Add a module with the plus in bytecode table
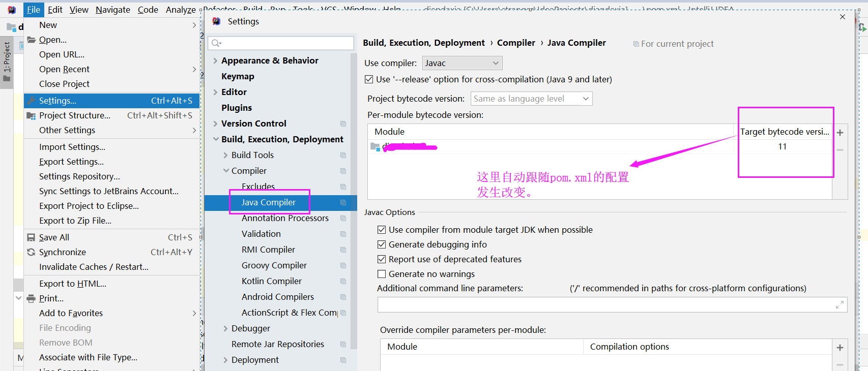The image size is (868, 371). pyautogui.click(x=840, y=133)
